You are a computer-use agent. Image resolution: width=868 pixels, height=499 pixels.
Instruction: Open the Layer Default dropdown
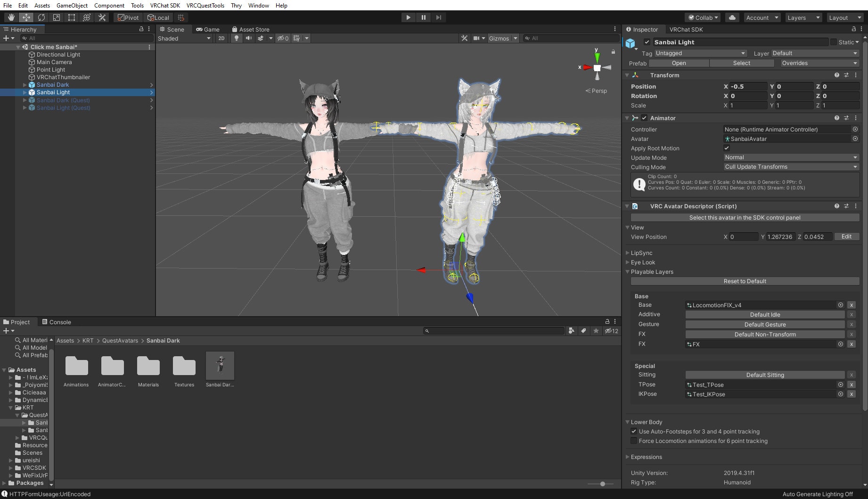(x=814, y=53)
